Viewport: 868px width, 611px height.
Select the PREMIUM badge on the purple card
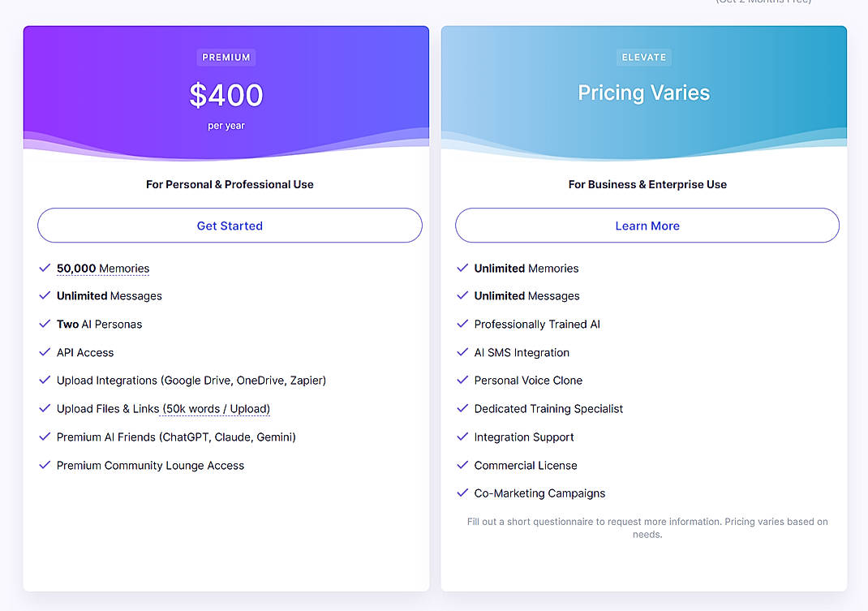tap(226, 57)
